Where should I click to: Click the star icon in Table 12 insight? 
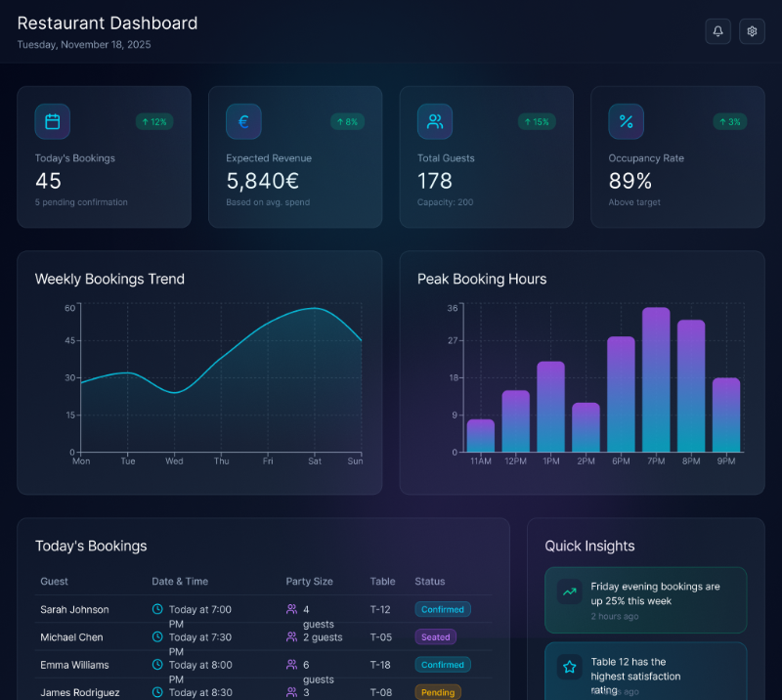click(569, 667)
